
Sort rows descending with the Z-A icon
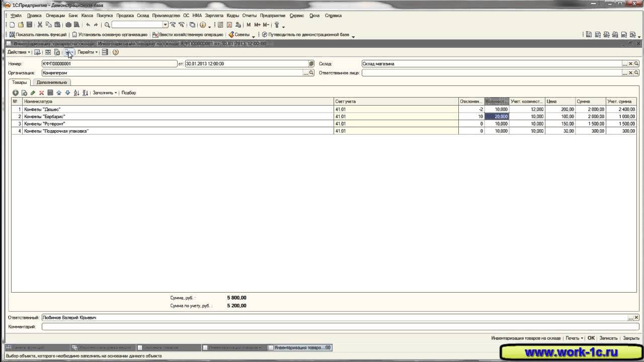85,93
